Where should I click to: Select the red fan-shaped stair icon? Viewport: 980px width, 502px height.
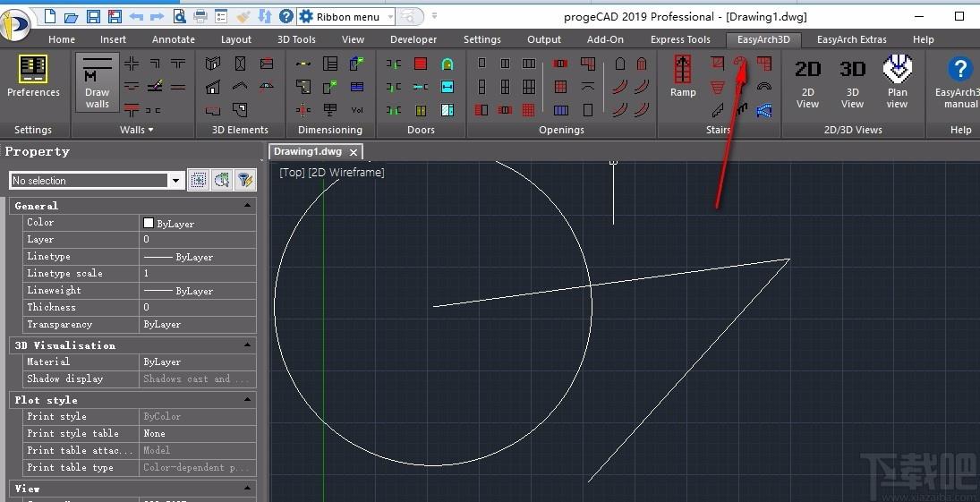pyautogui.click(x=718, y=87)
